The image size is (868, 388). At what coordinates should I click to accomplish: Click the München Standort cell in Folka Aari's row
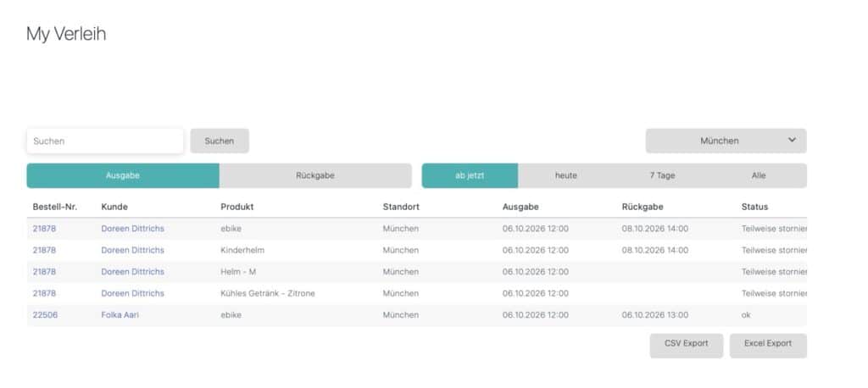point(401,315)
